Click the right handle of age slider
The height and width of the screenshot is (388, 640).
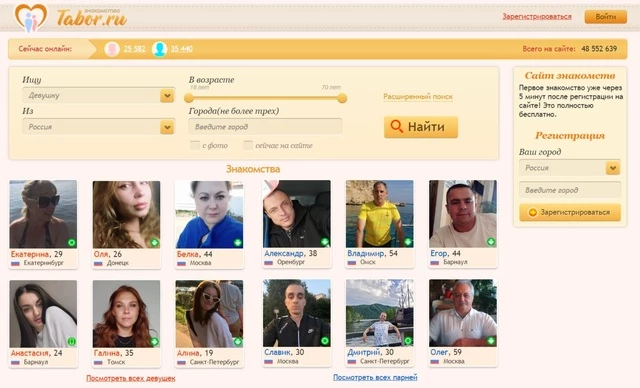coord(342,98)
